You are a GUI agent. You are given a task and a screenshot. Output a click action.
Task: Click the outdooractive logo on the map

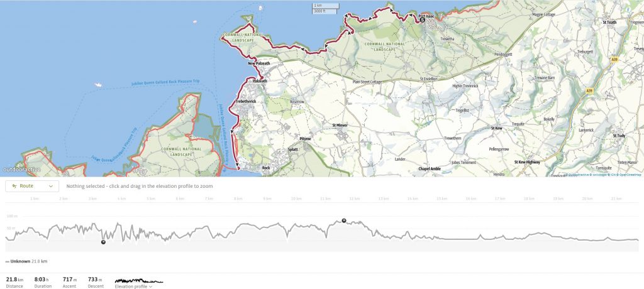coord(22,170)
